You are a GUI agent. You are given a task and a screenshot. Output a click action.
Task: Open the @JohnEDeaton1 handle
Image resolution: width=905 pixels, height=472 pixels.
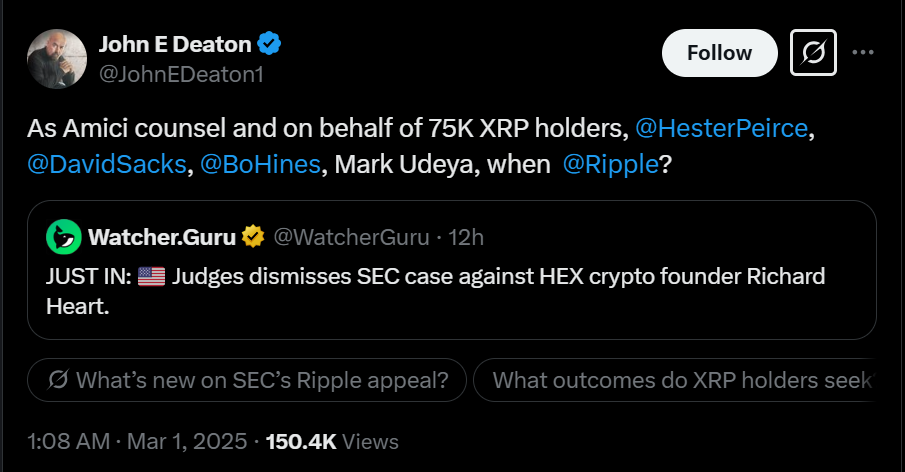(181, 74)
